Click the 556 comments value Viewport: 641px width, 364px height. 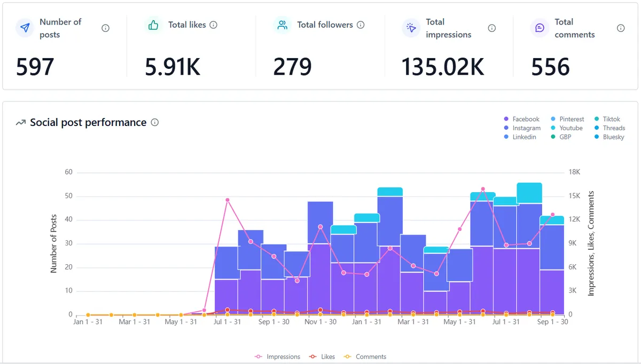tap(550, 67)
